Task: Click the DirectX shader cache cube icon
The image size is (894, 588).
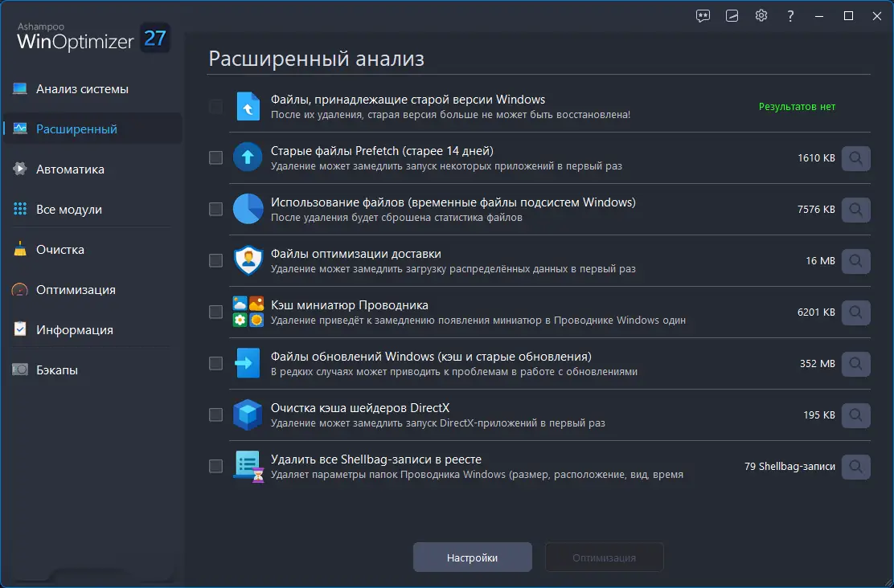Action: pos(248,415)
